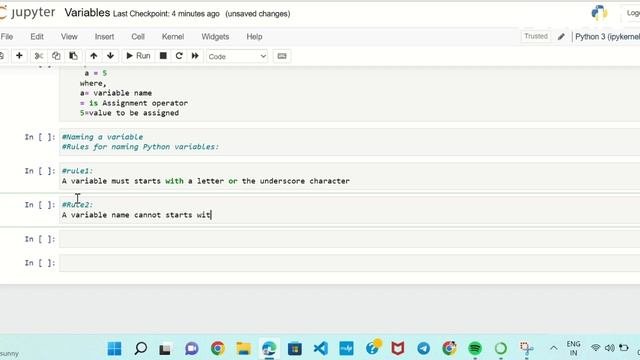This screenshot has height=360, width=640.
Task: Open Telegram from the taskbar
Action: click(423, 349)
